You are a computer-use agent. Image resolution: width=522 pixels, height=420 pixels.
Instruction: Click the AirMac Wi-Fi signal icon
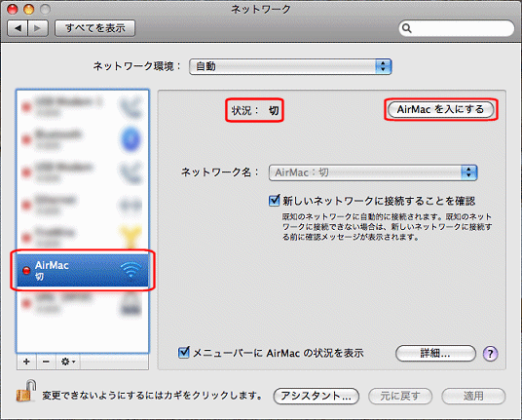click(x=130, y=270)
